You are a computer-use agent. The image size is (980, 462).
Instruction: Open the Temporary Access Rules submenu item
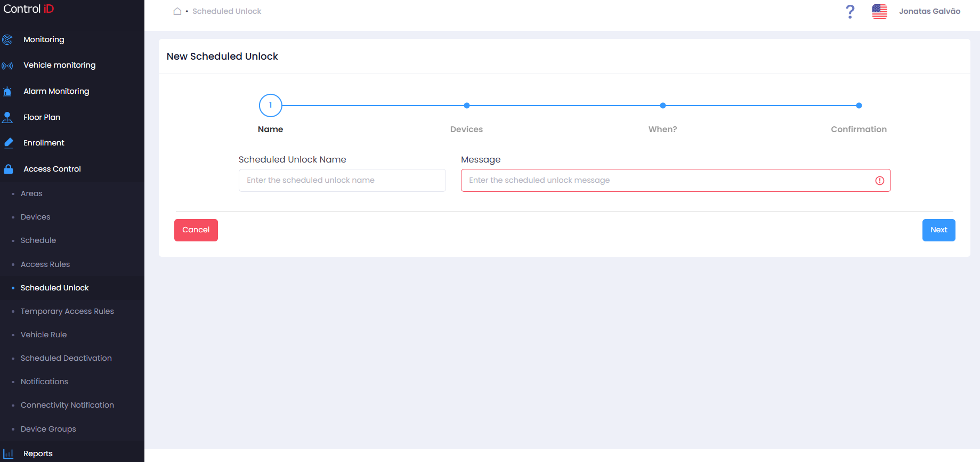67,311
